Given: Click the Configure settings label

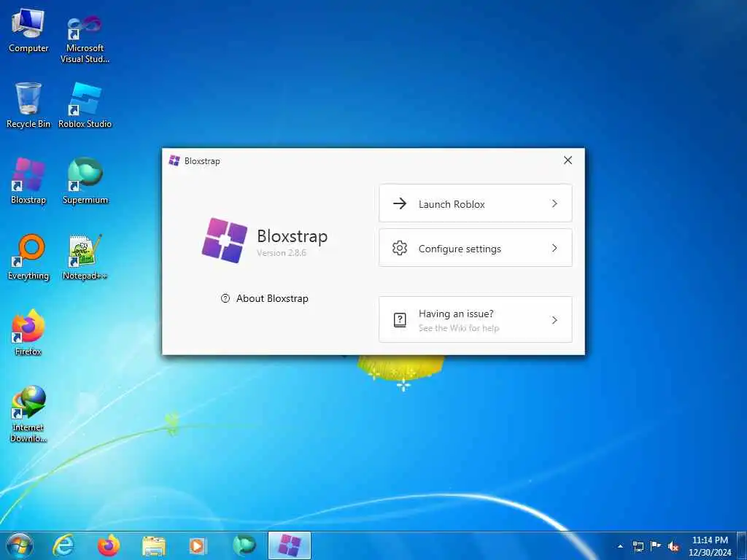Looking at the screenshot, I should pyautogui.click(x=460, y=249).
